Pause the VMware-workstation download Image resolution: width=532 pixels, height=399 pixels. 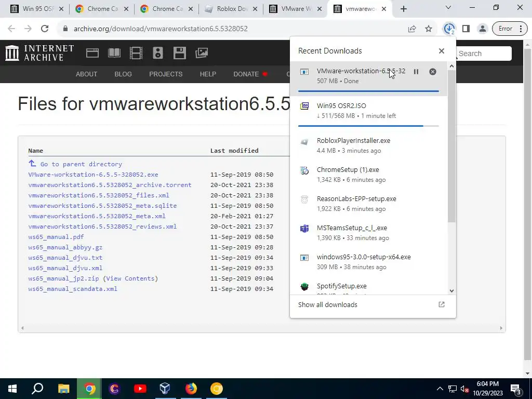point(416,72)
